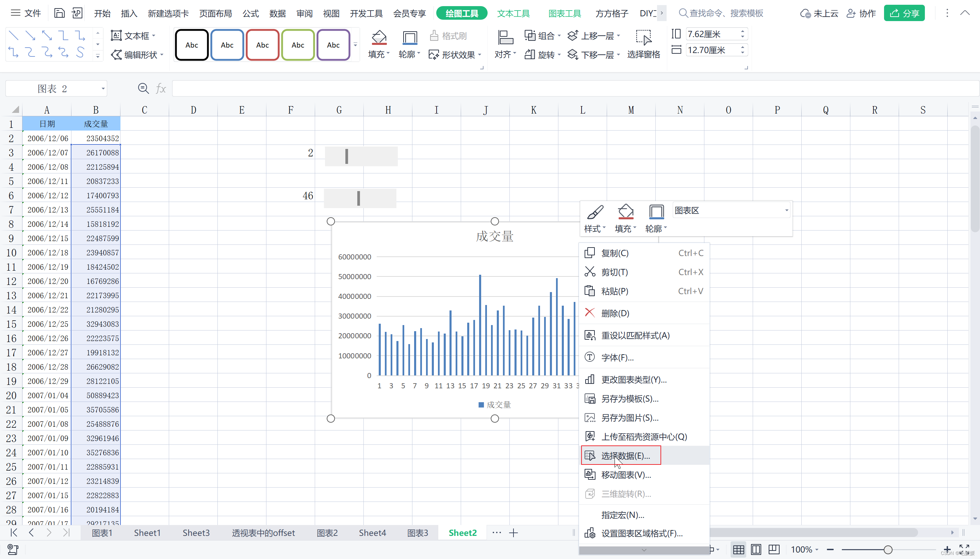Click the fx insert function icon
Screen dimensions: 980x559
coord(161,89)
